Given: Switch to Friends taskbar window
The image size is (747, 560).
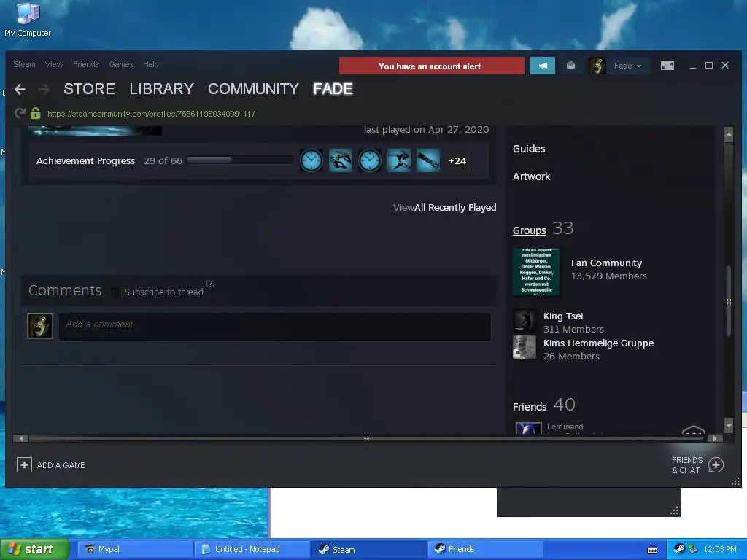Looking at the screenshot, I should (x=485, y=549).
